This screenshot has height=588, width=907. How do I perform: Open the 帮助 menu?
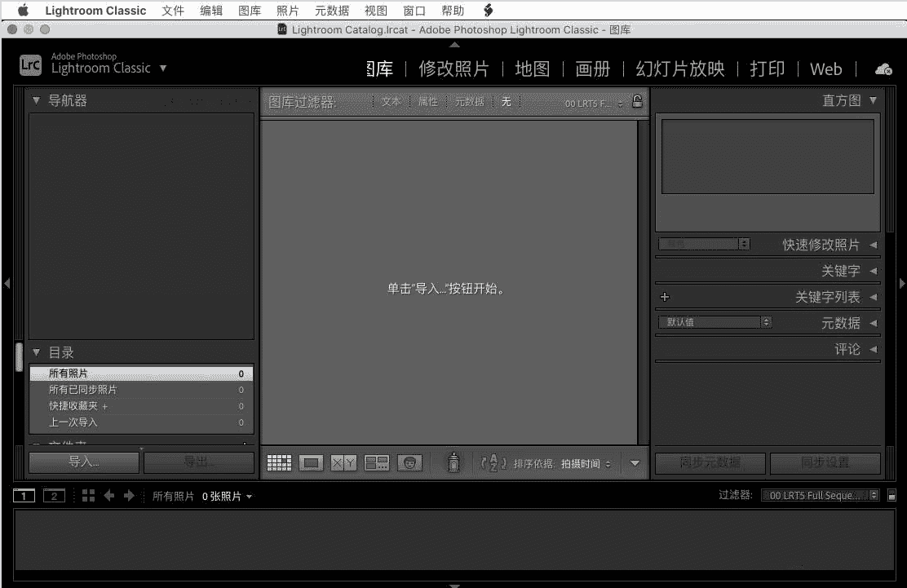(453, 11)
